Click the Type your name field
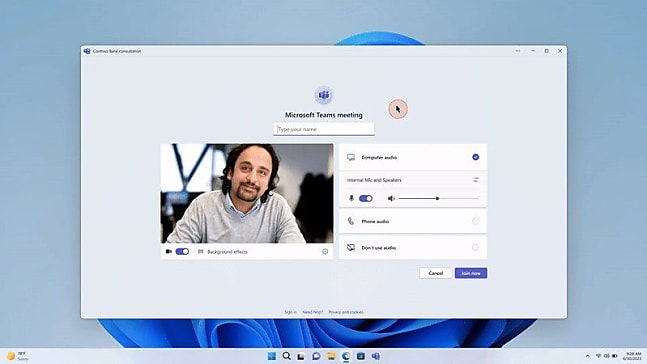Viewport: 647px width, 364px height. (x=324, y=129)
